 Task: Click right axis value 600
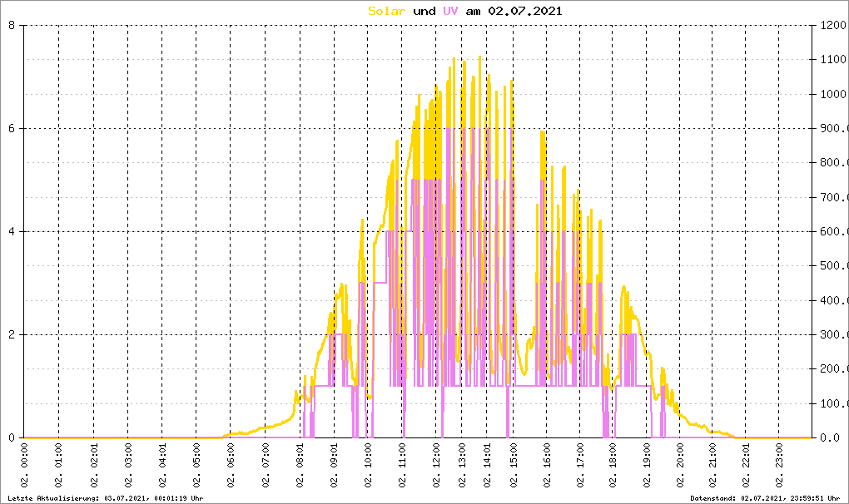(834, 231)
